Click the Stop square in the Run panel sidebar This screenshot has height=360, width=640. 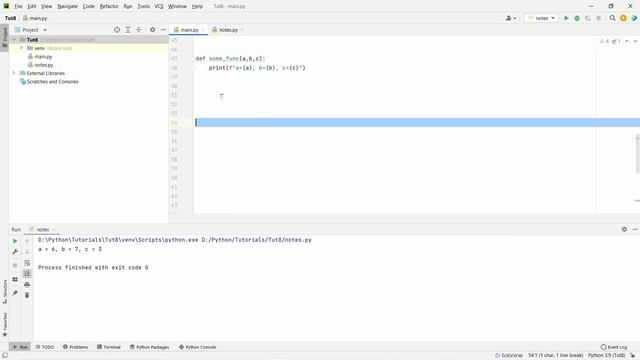(15, 265)
